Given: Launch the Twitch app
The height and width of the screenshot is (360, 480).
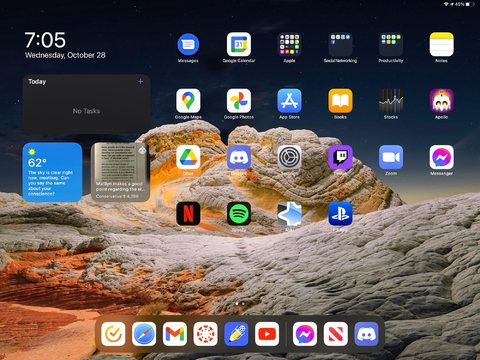Looking at the screenshot, I should (x=340, y=157).
